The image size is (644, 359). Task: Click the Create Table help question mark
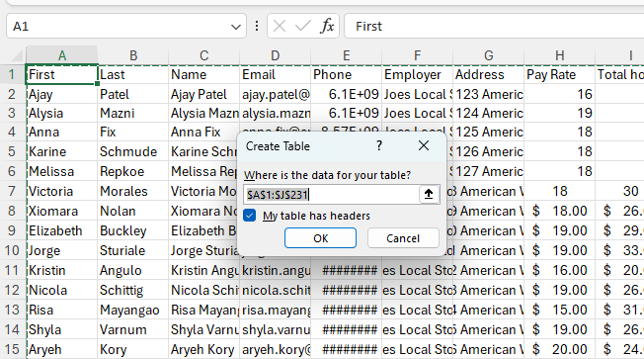379,145
